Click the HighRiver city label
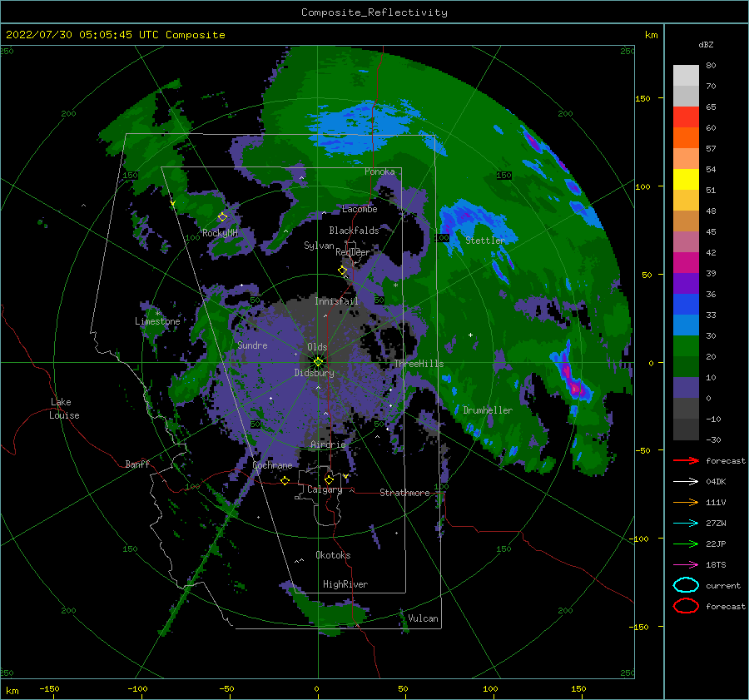Image resolution: width=749 pixels, height=700 pixels. coord(345,584)
